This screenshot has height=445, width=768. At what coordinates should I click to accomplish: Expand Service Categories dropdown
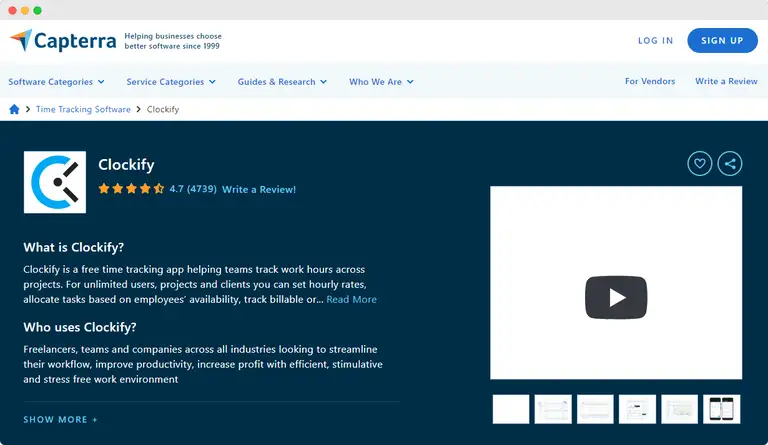171,82
